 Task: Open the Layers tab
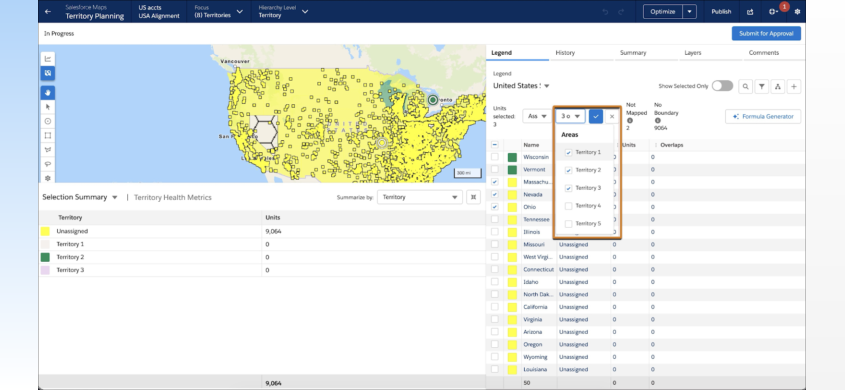[x=692, y=53]
